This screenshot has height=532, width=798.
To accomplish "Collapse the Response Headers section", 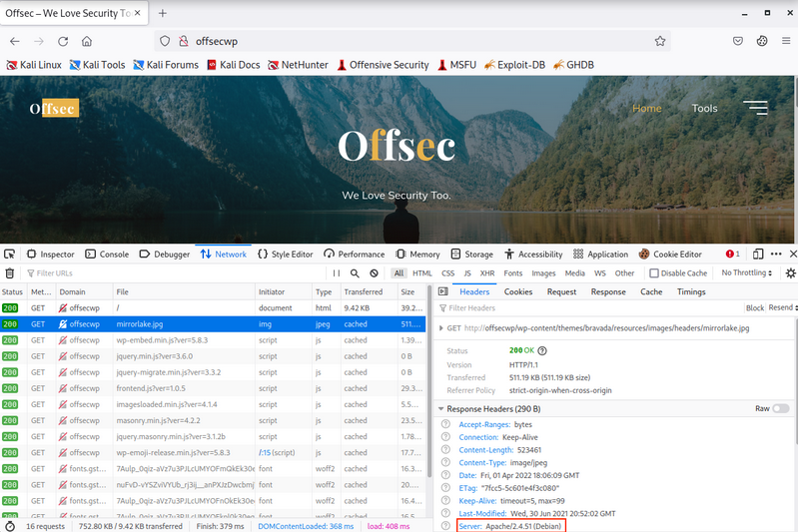I will coord(442,408).
